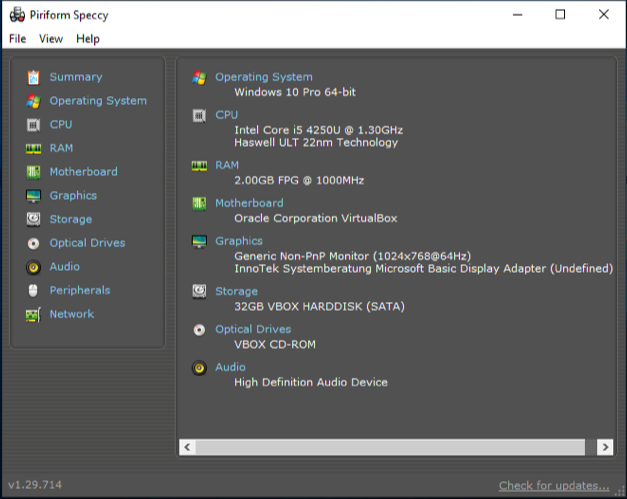
Task: Open Motherboard section in sidebar
Action: tap(84, 172)
